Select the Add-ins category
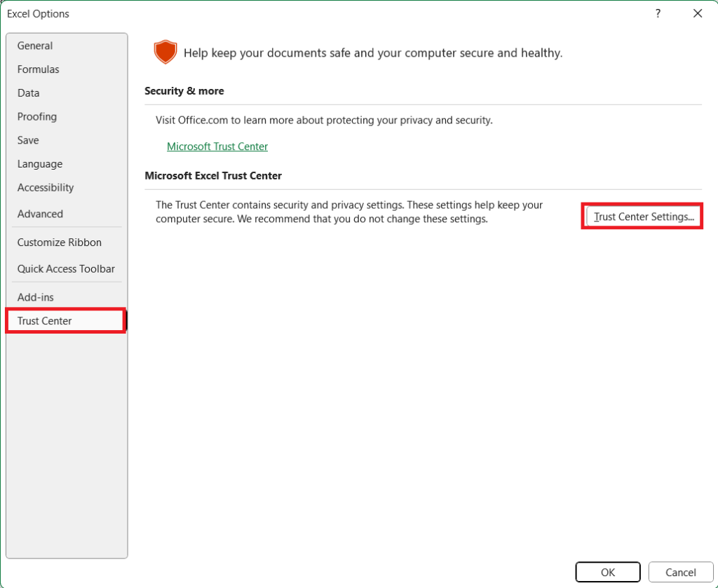Image resolution: width=718 pixels, height=588 pixels. click(x=35, y=296)
